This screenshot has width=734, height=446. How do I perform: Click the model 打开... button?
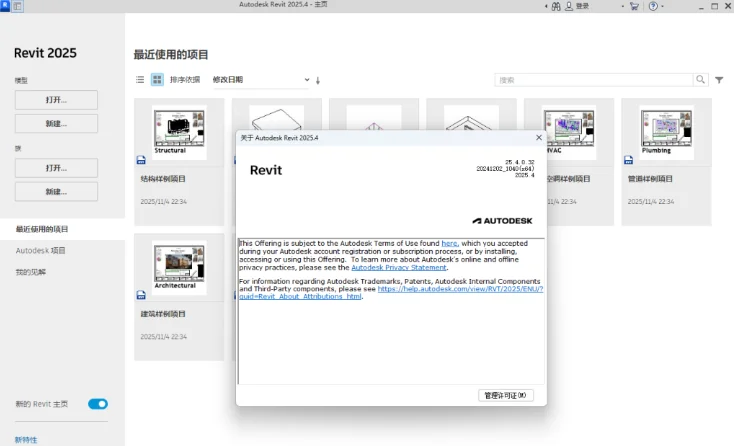click(56, 100)
